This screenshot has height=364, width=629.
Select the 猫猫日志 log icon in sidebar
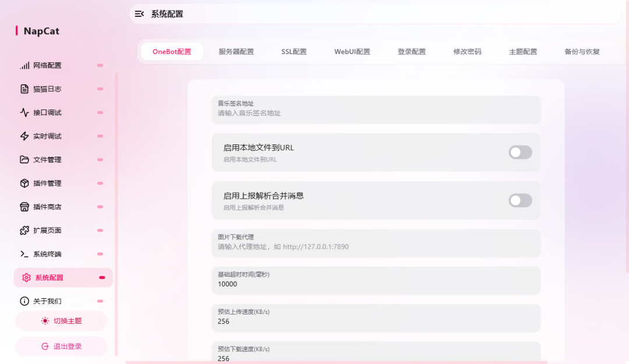[24, 89]
